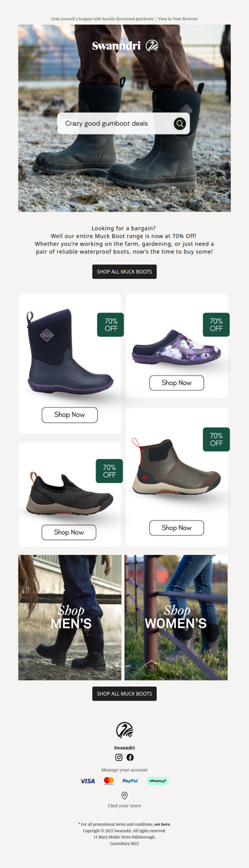Open the Swanndri Instagram icon
The width and height of the screenshot is (249, 868).
[119, 757]
